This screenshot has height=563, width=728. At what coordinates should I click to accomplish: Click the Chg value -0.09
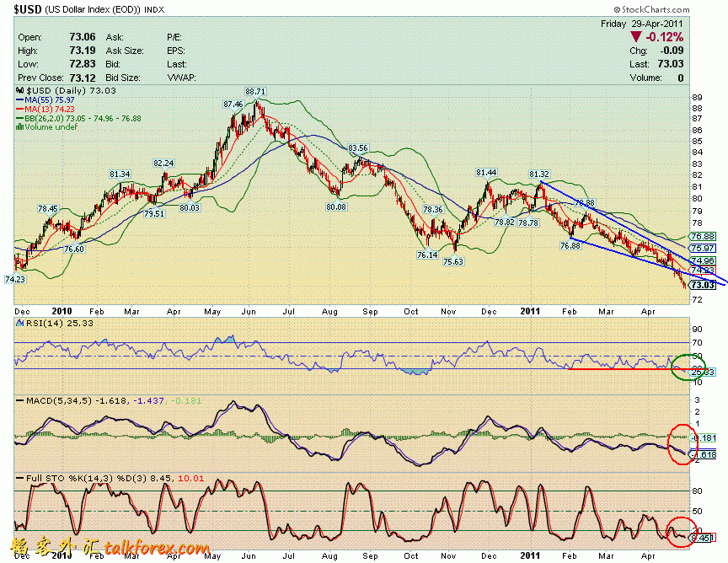[672, 51]
